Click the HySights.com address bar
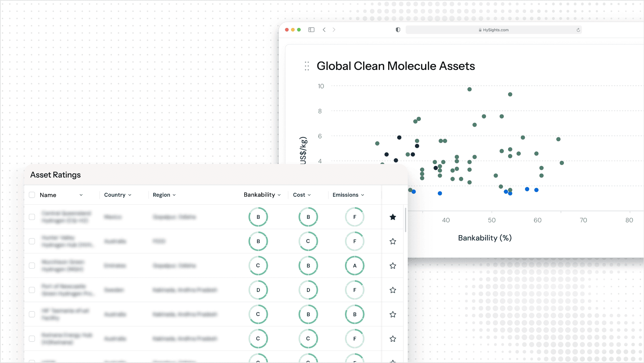644x363 pixels. coord(493,30)
